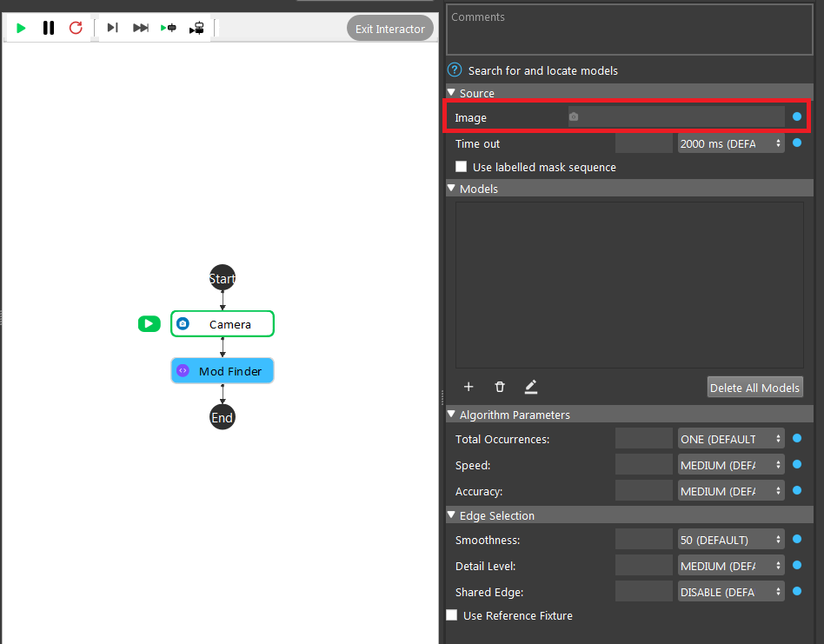Open the Time out 2000 ms dropdown
This screenshot has height=644, width=824.
[x=731, y=143]
